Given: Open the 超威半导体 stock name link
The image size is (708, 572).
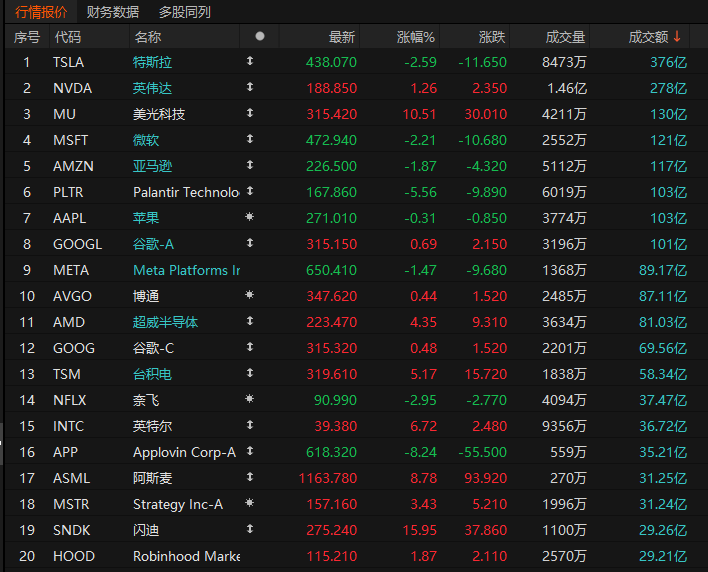Looking at the screenshot, I should [x=165, y=322].
